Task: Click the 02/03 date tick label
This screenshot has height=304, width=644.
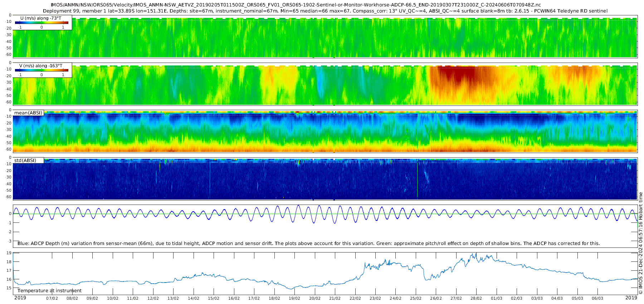Action: coord(517,298)
